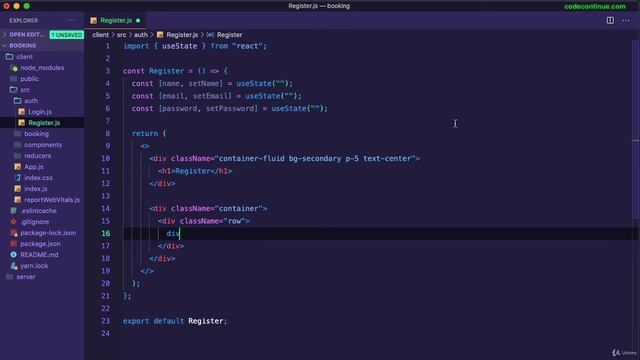Expand the server folder
Image resolution: width=640 pixels, height=360 pixels.
click(26, 277)
